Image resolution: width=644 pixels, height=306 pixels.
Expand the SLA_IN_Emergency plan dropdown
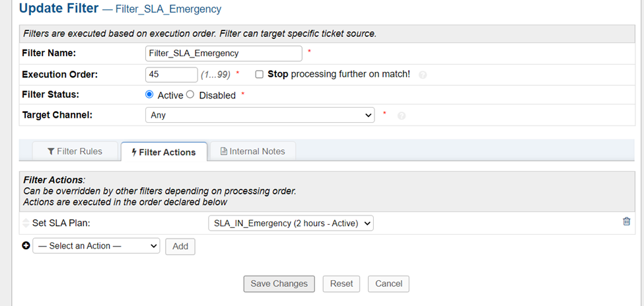(x=291, y=223)
